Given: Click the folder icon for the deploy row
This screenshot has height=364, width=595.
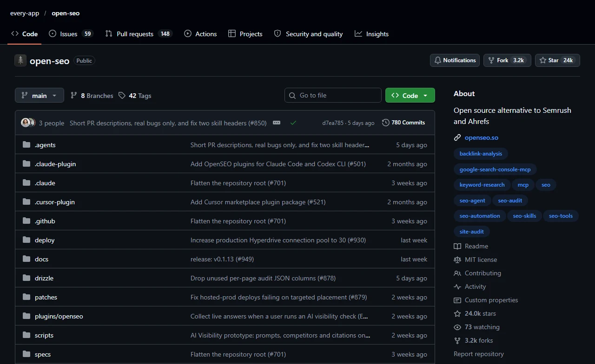Looking at the screenshot, I should (26, 240).
